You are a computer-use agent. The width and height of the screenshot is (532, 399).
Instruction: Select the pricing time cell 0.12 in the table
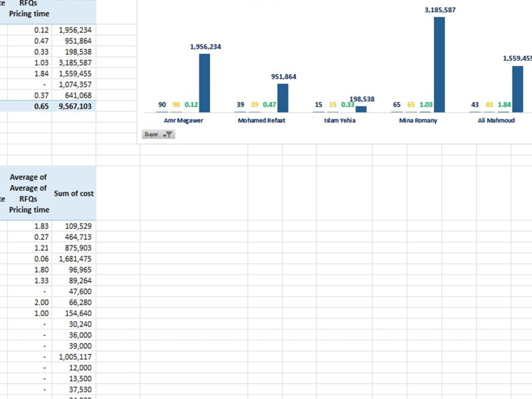(29, 30)
